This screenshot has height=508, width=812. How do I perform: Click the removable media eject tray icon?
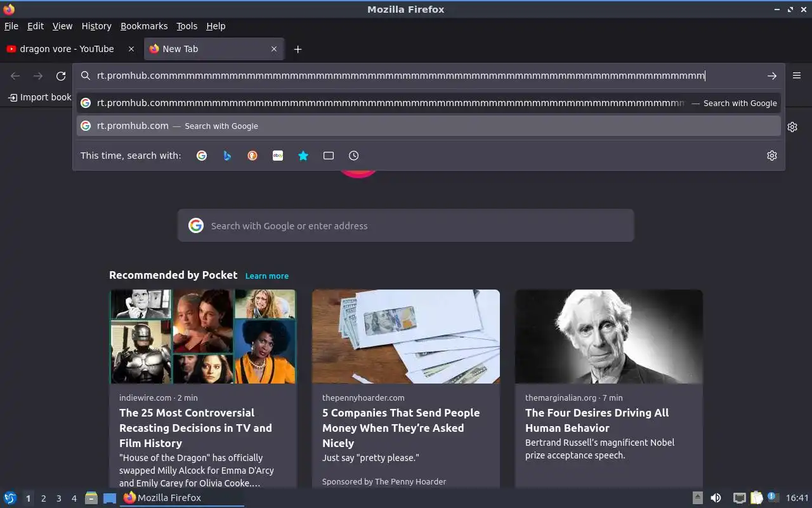pos(697,498)
